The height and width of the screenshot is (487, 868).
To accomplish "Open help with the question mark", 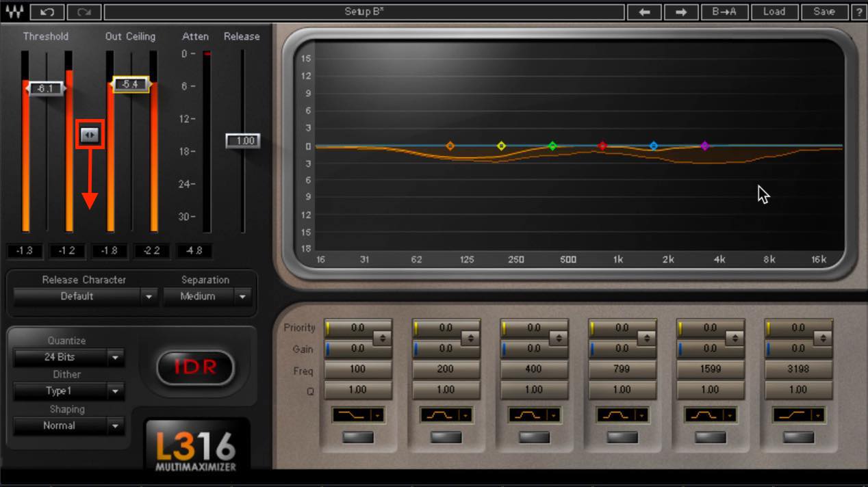I will pyautogui.click(x=858, y=12).
